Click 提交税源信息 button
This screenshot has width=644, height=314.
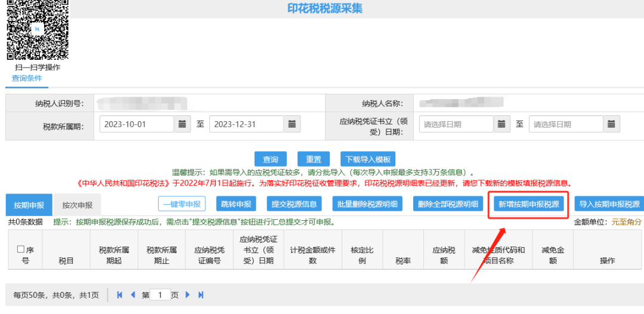(294, 204)
